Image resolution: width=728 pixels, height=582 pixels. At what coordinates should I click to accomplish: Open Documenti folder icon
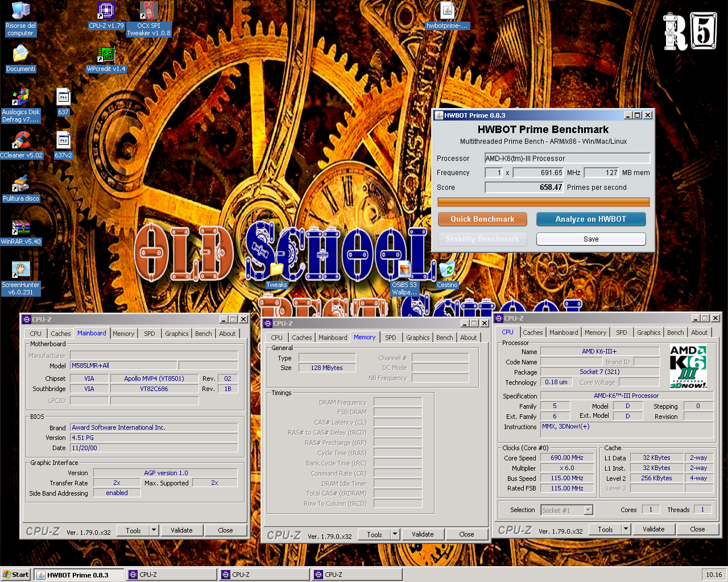point(20,59)
